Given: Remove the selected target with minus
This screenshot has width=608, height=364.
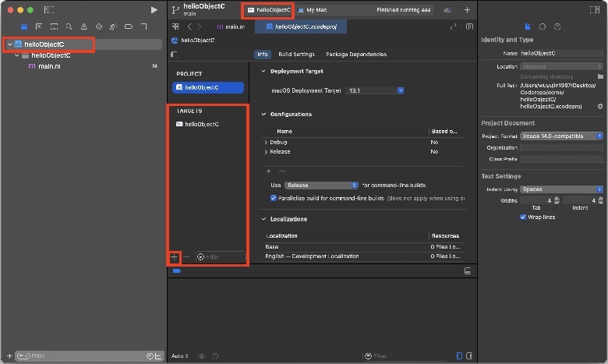Looking at the screenshot, I should click(x=186, y=256).
